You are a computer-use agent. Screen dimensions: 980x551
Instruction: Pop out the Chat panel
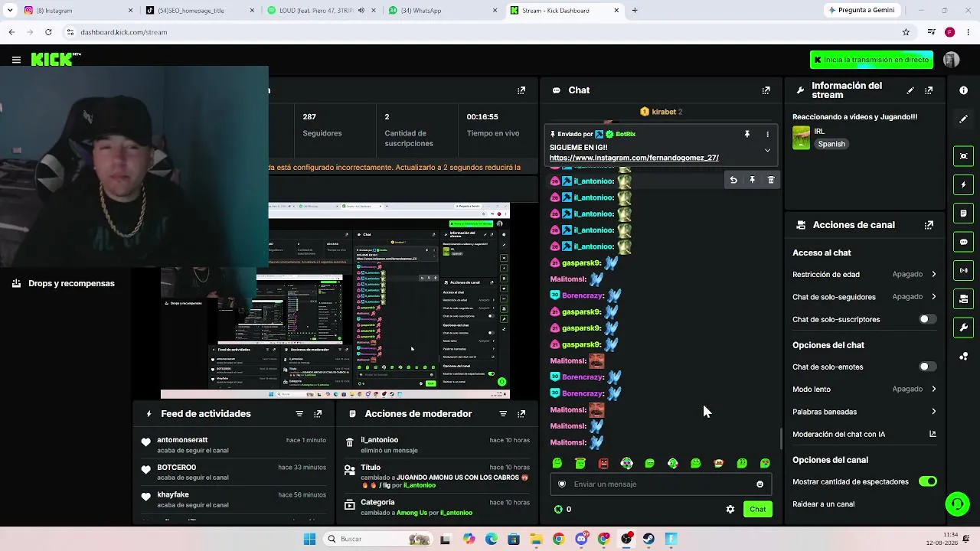pos(766,90)
